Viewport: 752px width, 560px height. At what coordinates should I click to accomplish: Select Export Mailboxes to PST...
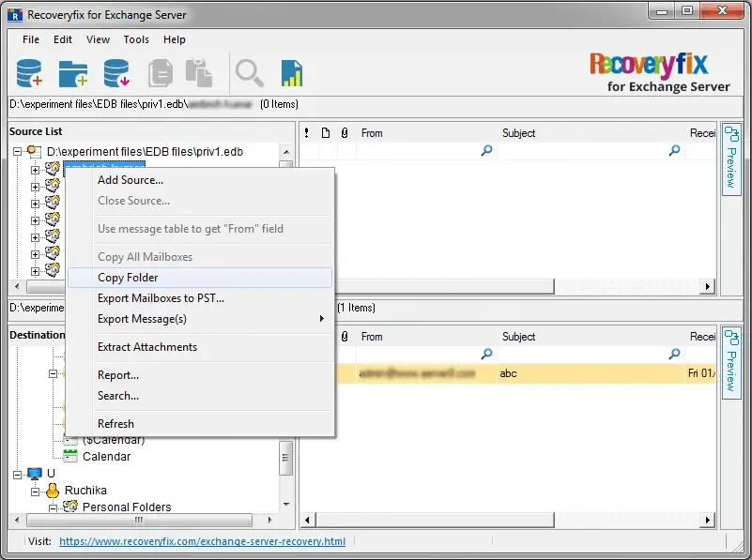(x=200, y=298)
